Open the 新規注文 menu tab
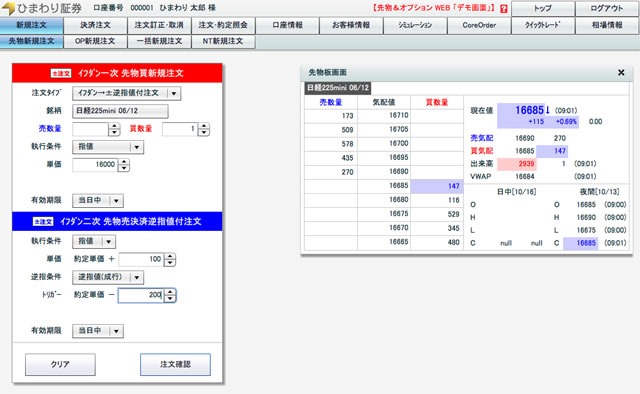 [x=31, y=25]
